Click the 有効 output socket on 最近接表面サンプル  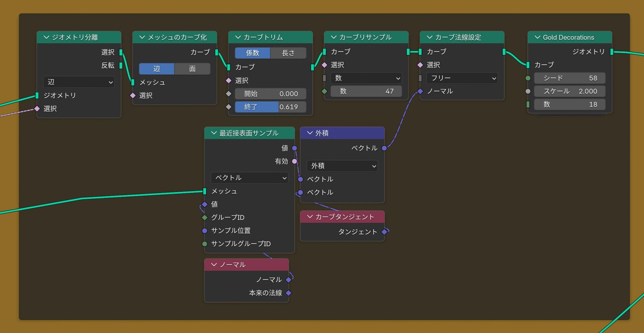click(x=294, y=161)
